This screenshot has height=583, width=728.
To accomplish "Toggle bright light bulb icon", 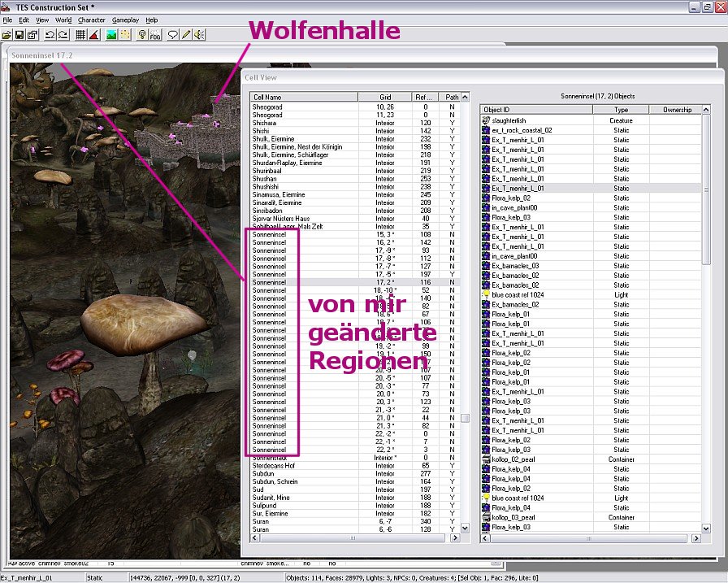I will (x=141, y=35).
